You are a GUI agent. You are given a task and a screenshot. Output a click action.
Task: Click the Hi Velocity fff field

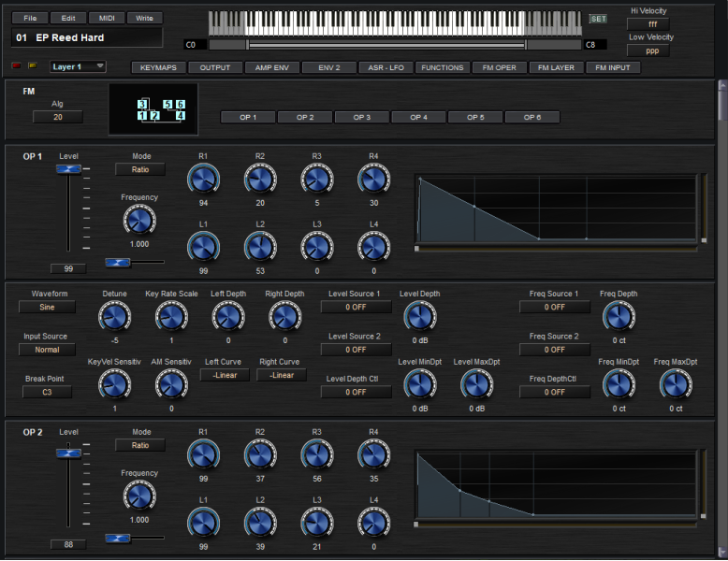click(x=652, y=23)
